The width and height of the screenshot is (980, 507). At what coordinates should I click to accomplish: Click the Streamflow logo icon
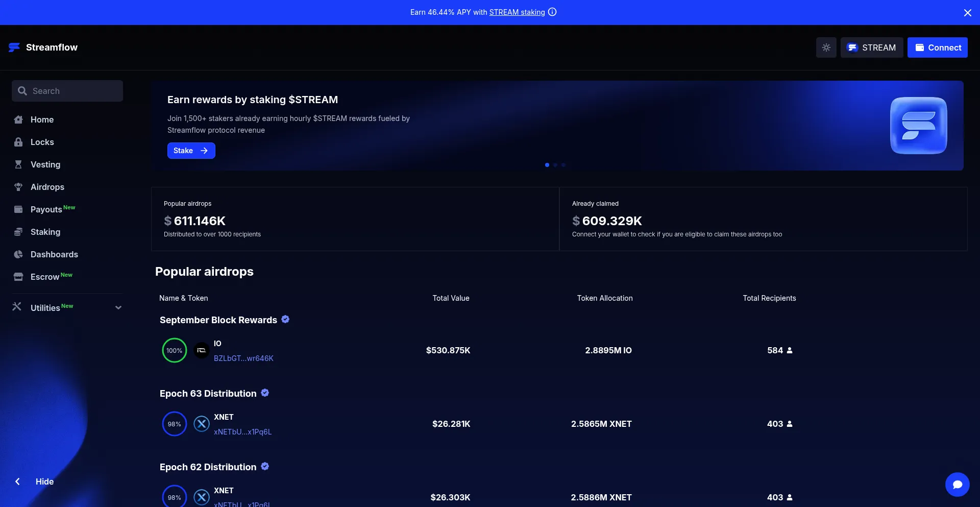tap(14, 47)
